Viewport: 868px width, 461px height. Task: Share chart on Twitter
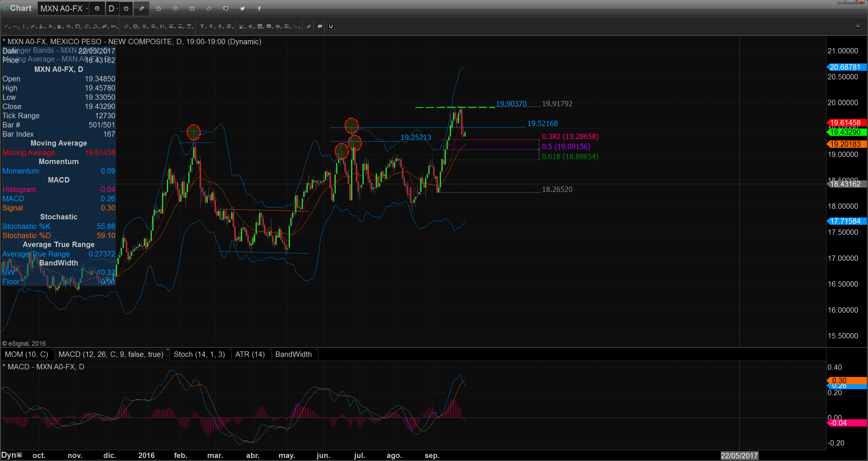[x=242, y=8]
